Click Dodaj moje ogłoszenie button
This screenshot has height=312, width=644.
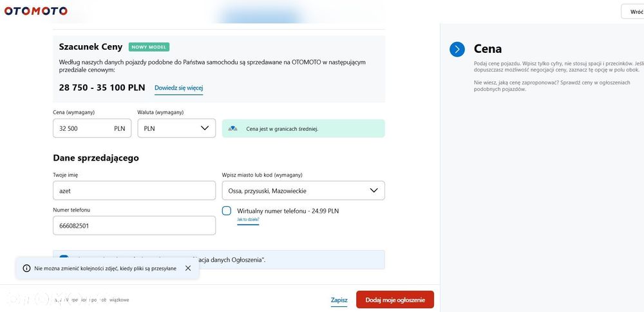pyautogui.click(x=395, y=300)
